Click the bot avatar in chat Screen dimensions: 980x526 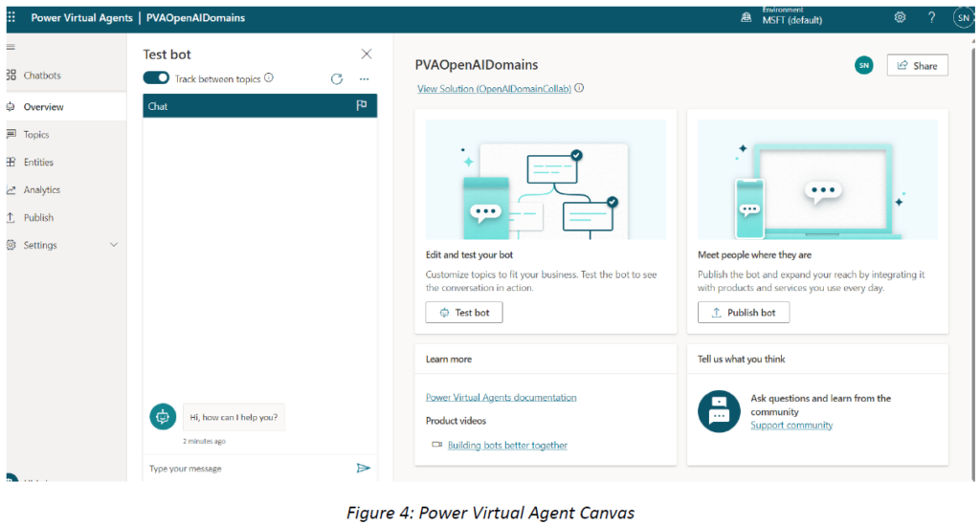(x=163, y=417)
